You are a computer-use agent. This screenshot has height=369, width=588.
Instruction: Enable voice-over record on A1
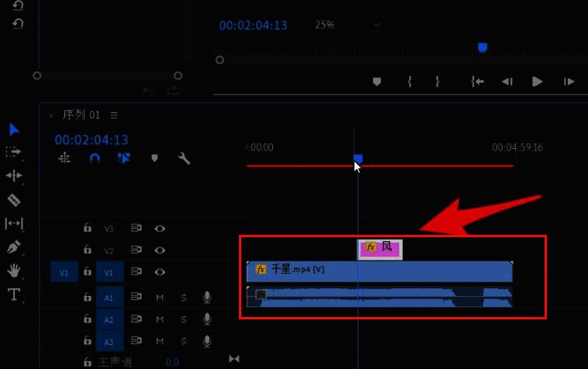tap(207, 298)
